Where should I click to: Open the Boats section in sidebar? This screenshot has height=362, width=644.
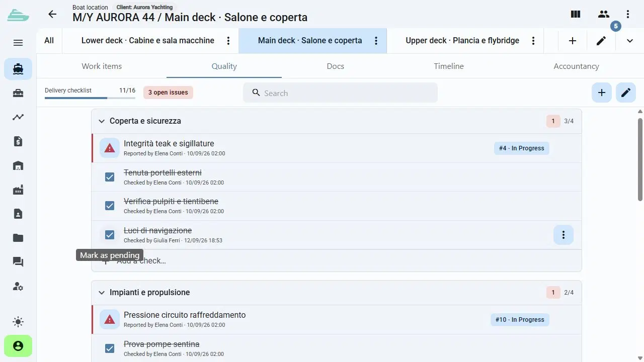point(18,69)
